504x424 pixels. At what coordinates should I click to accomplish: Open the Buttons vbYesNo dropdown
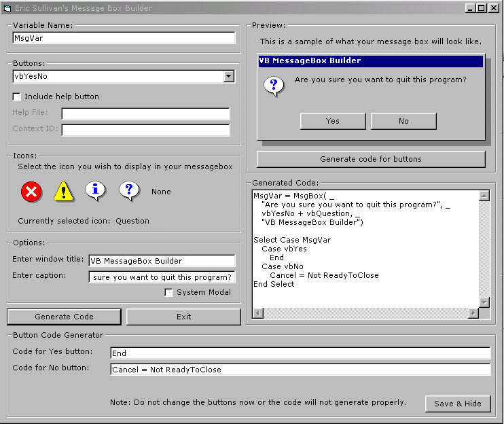coord(229,77)
